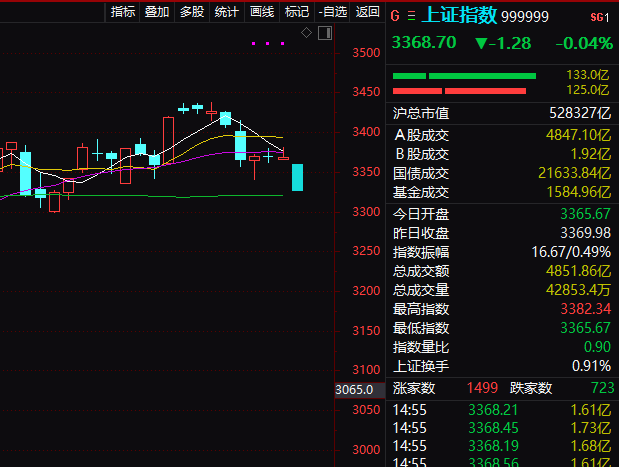Click tick row with price 3368.45
Screen dimensions: 619x467
click(502, 428)
